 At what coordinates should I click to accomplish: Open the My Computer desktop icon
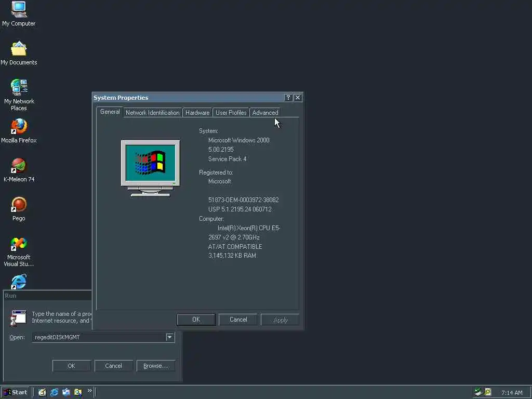tap(19, 14)
